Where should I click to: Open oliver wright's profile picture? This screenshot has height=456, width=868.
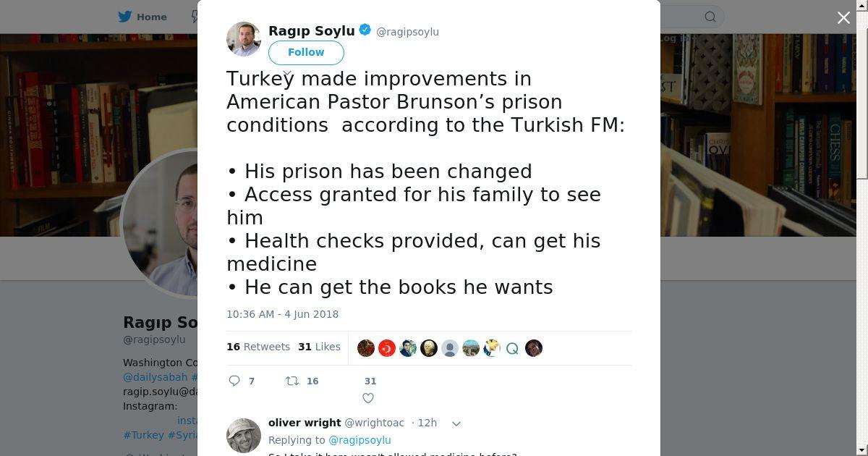point(244,436)
